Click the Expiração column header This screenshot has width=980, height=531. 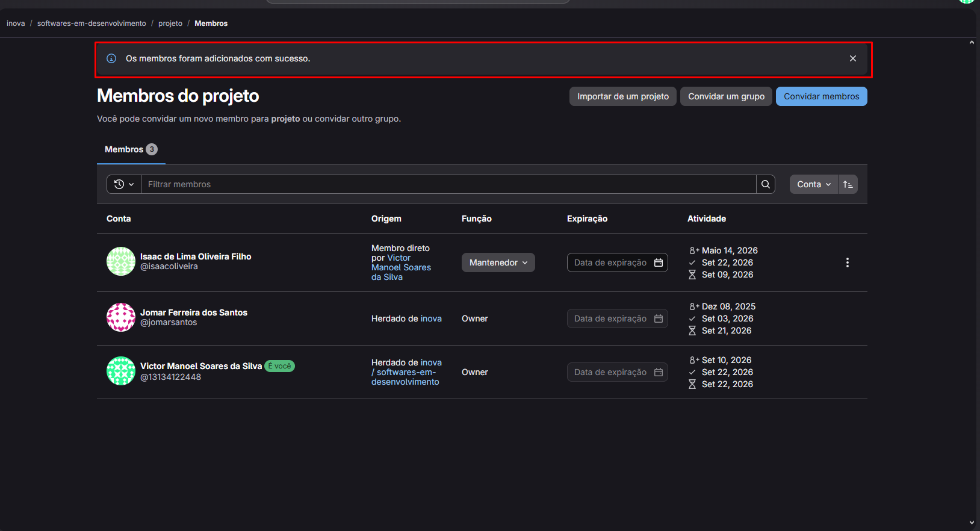coord(587,219)
